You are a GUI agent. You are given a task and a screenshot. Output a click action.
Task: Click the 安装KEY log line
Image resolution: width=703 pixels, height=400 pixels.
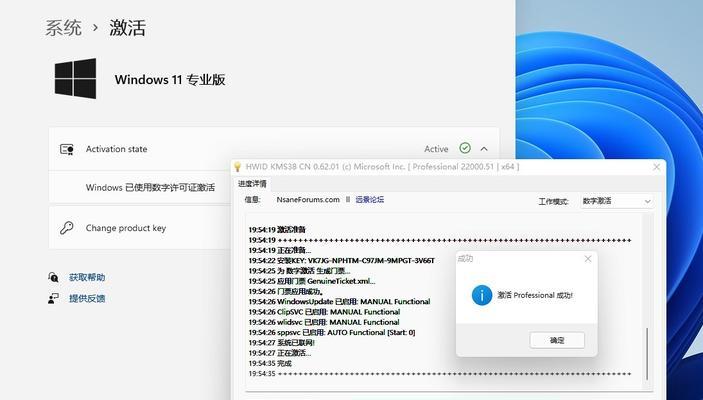pyautogui.click(x=342, y=261)
